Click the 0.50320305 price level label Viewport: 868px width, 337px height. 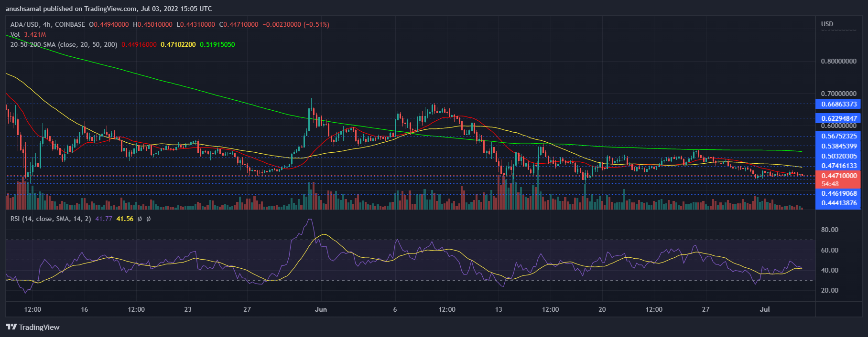839,156
